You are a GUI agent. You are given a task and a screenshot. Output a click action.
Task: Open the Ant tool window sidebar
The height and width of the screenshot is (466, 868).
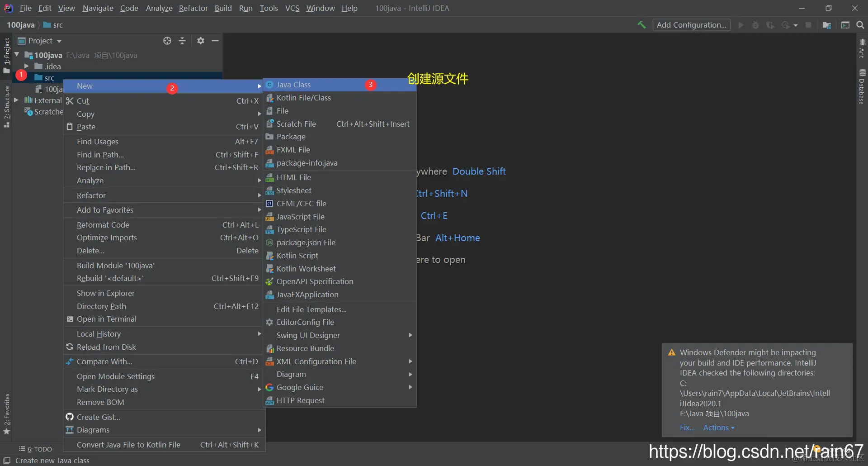pos(862,48)
